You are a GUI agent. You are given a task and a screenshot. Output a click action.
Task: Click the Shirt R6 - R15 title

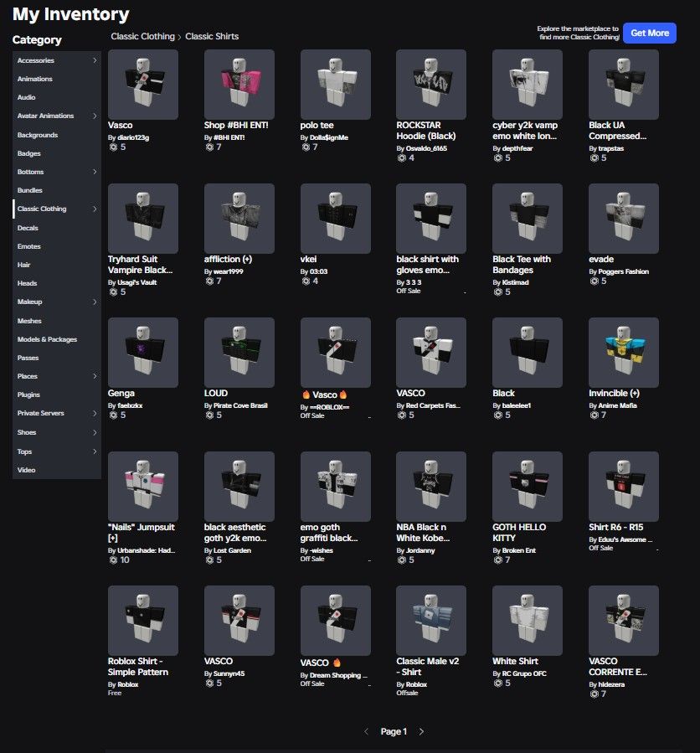616,527
